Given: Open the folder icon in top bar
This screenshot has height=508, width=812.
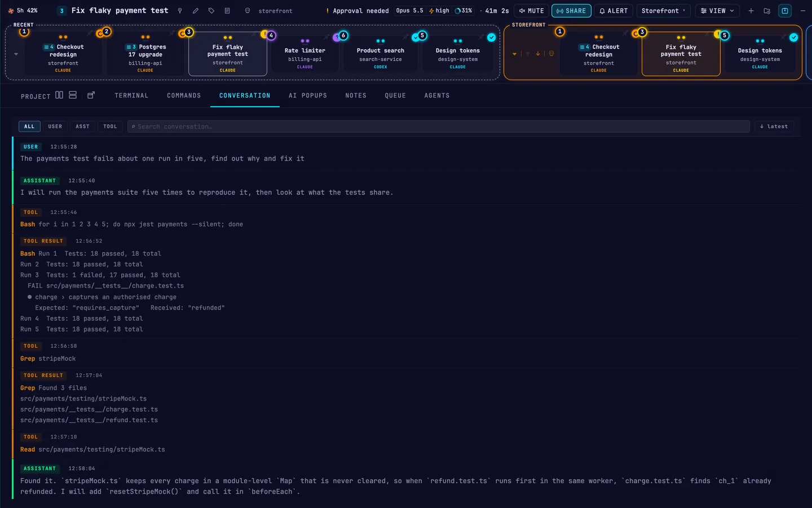Looking at the screenshot, I should [767, 11].
